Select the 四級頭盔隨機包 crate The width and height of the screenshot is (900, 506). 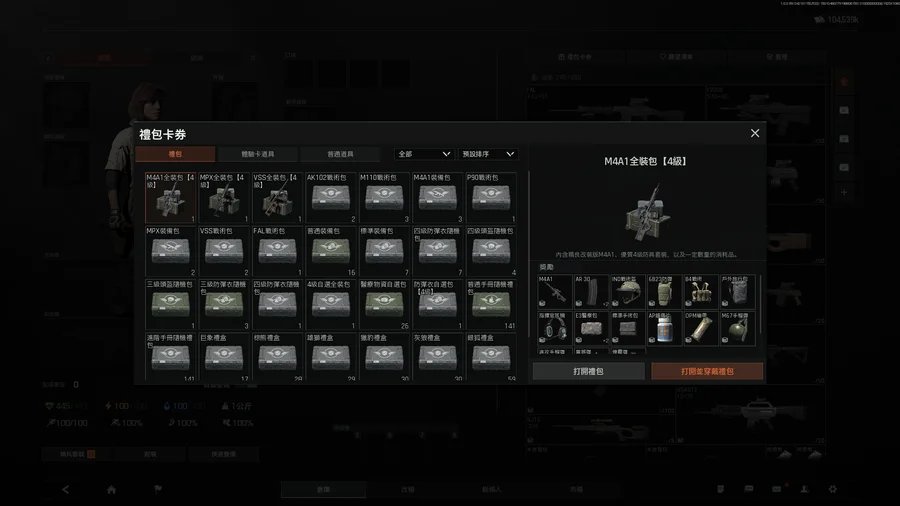(x=491, y=251)
